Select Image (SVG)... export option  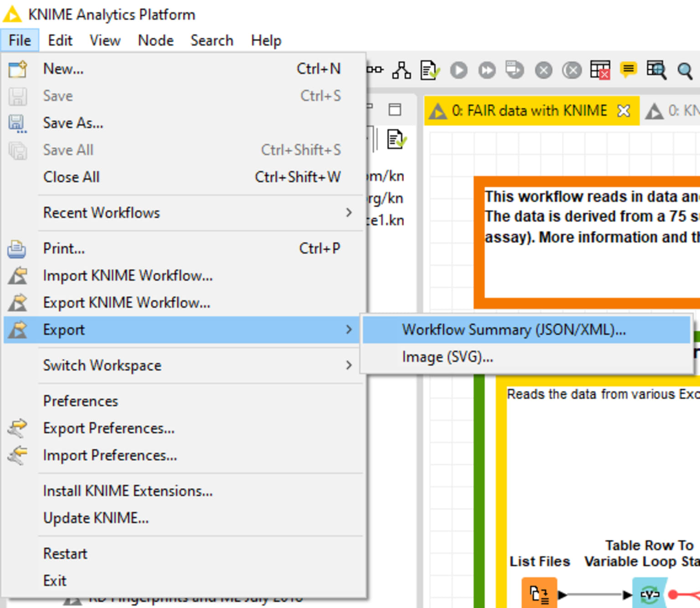526,357
